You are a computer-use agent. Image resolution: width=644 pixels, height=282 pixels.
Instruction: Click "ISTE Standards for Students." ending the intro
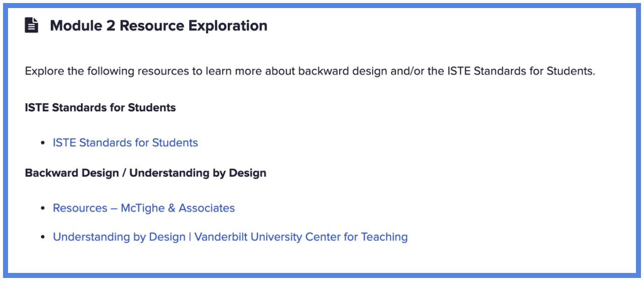[521, 71]
